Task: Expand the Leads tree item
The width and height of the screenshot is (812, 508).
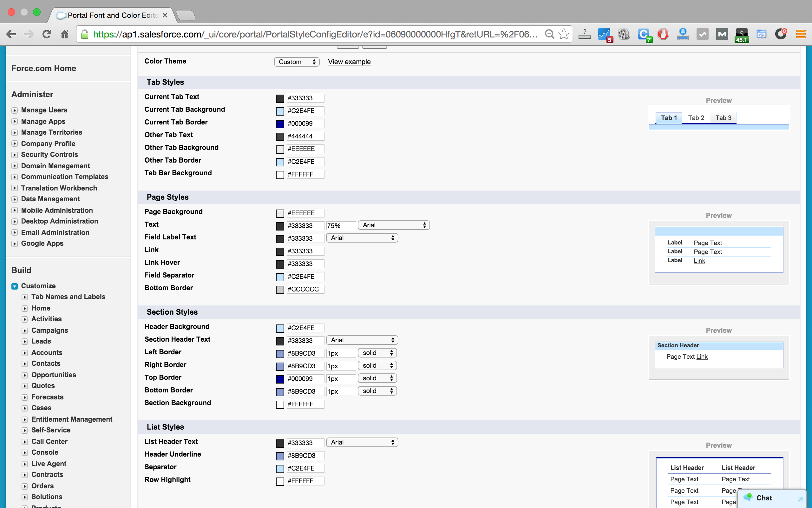Action: 25,341
